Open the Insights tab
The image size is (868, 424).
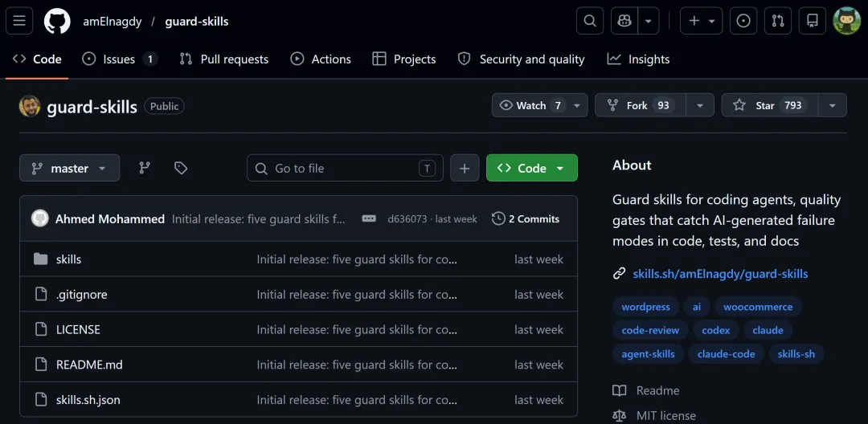tap(638, 59)
